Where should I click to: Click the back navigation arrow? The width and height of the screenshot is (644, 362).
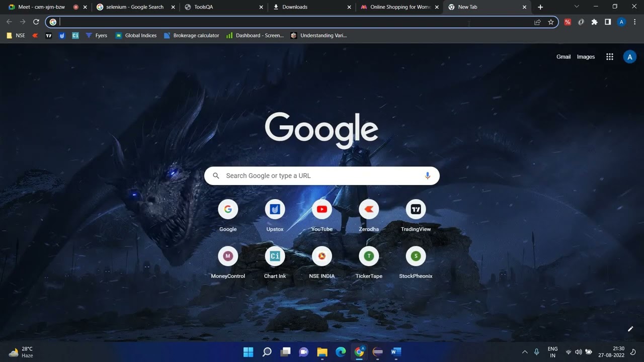pyautogui.click(x=9, y=22)
